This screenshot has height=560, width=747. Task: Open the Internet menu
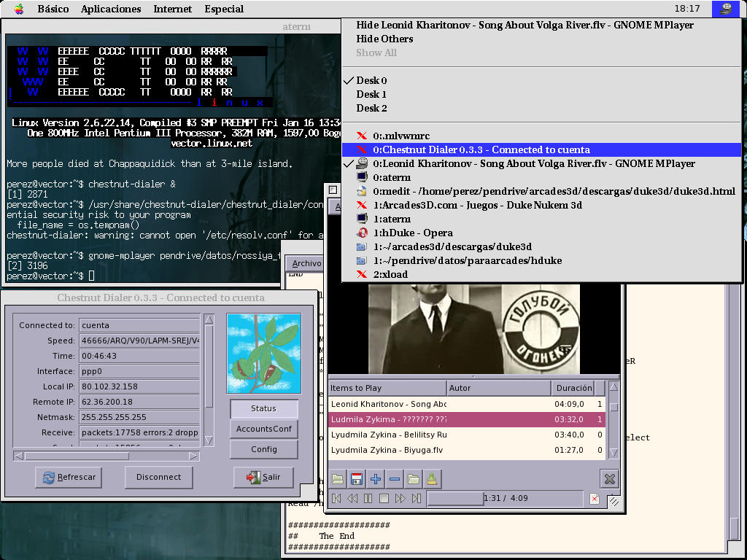(172, 9)
